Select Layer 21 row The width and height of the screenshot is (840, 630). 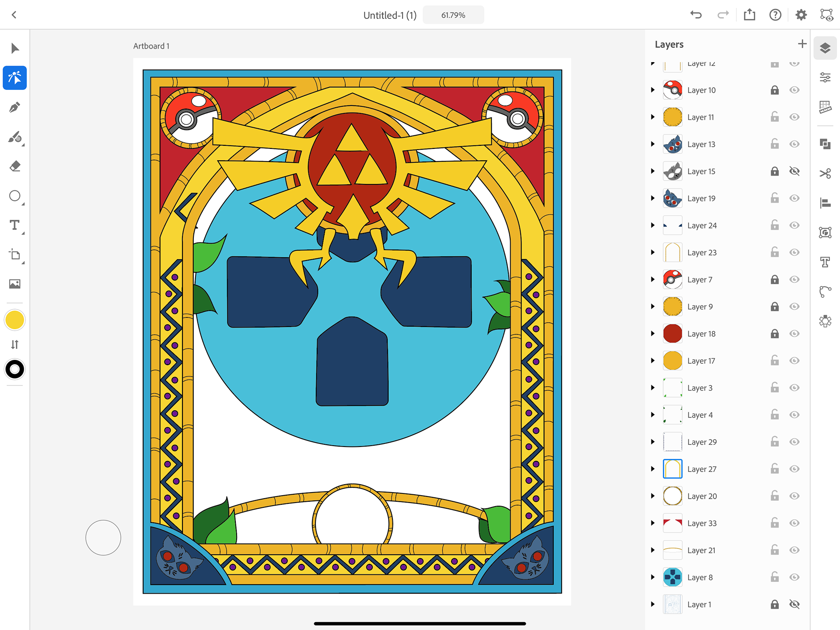tap(727, 550)
